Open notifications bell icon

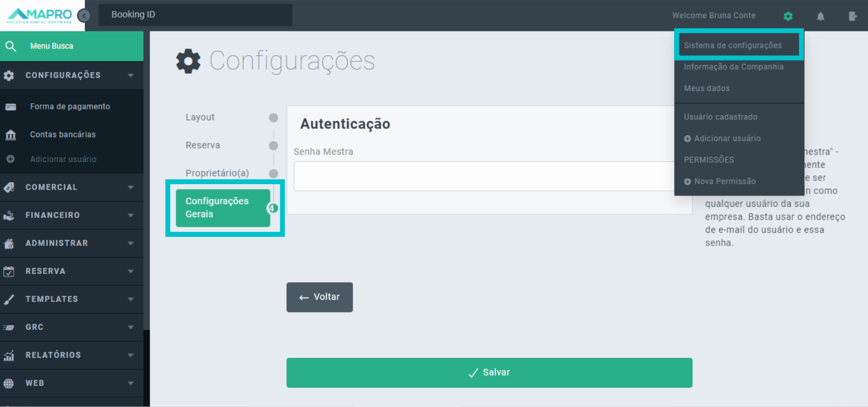tap(821, 16)
